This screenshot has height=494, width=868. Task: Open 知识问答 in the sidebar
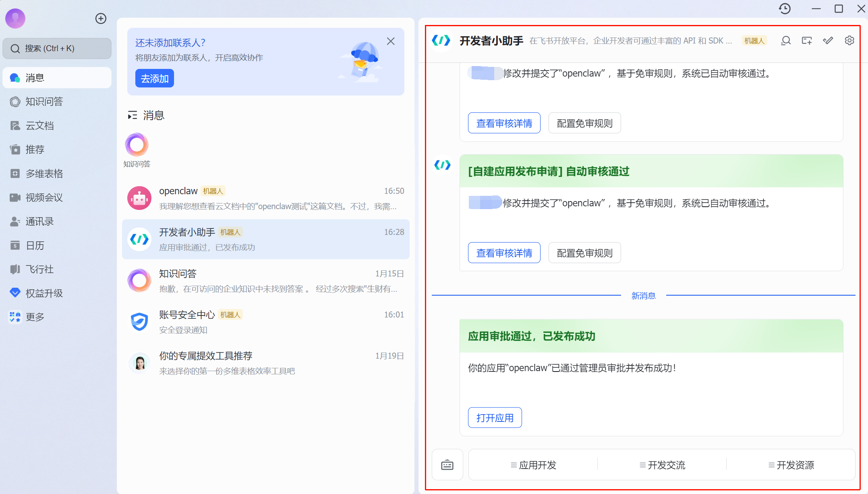tap(57, 102)
